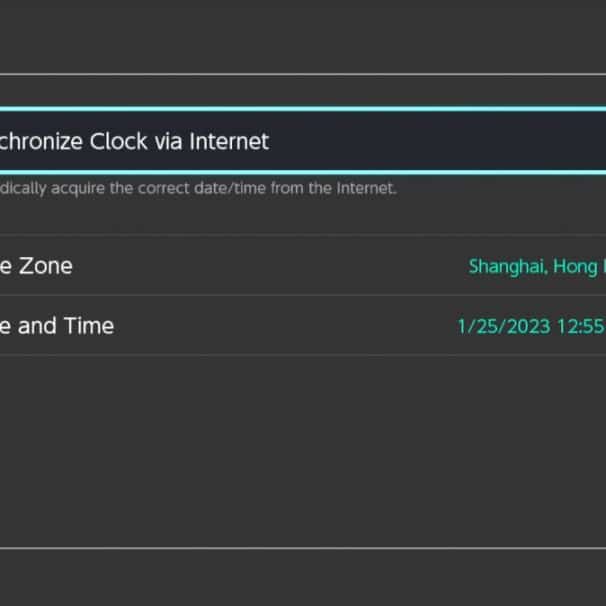Open the Date and Time setting
The image size is (606, 606).
[300, 325]
